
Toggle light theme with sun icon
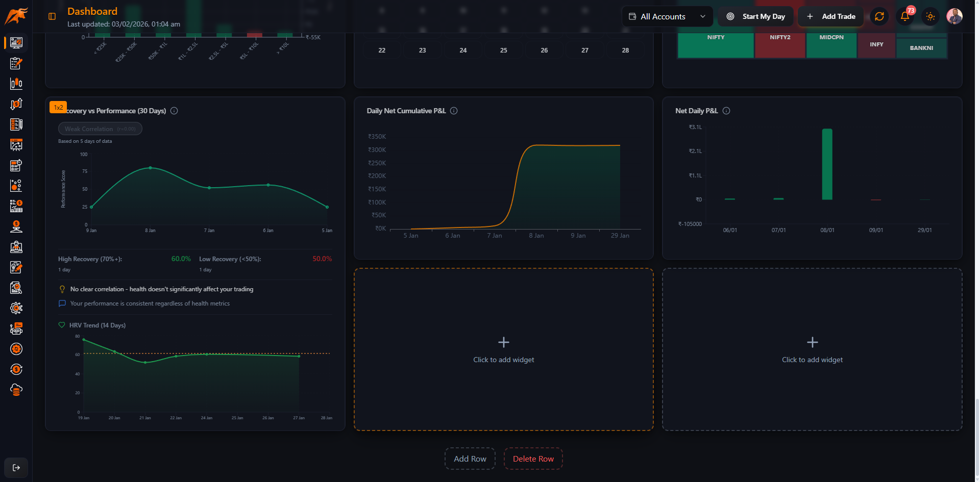(x=930, y=16)
